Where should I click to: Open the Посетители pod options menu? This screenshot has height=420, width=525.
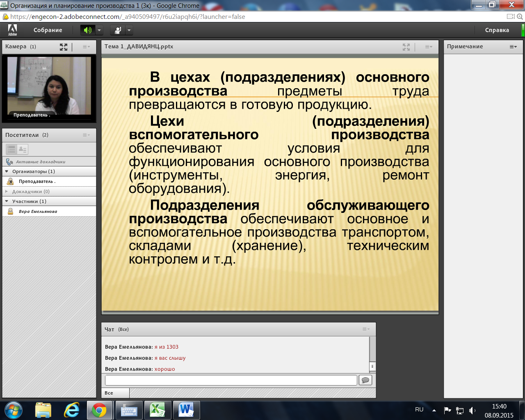point(86,135)
